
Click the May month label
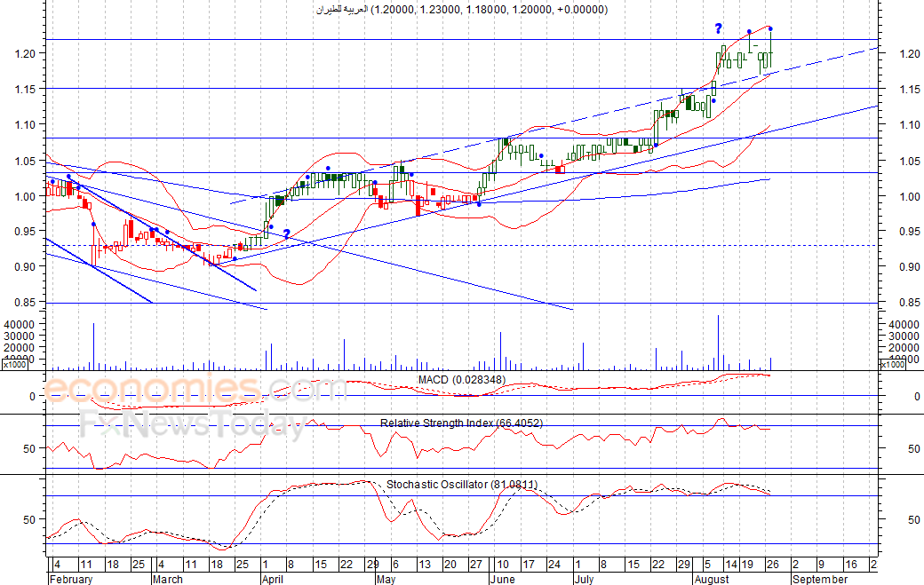tap(386, 579)
